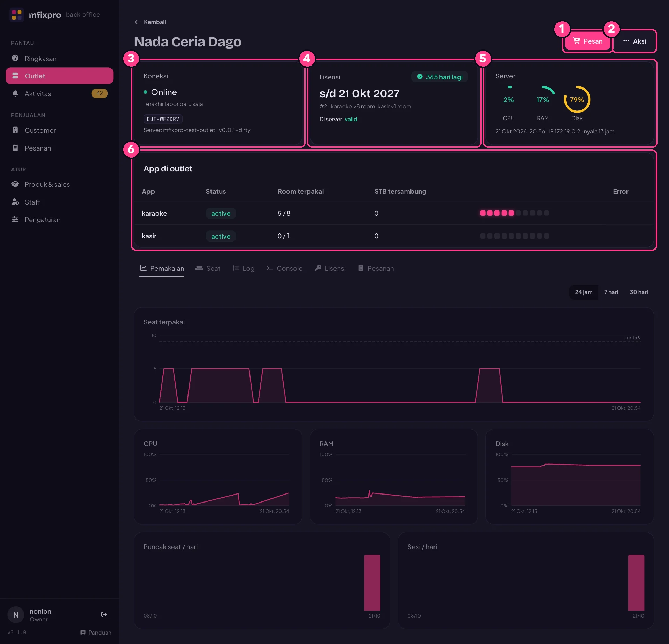Screen dimensions: 669x644
Task: Open the Staff page
Action: pyautogui.click(x=59, y=202)
